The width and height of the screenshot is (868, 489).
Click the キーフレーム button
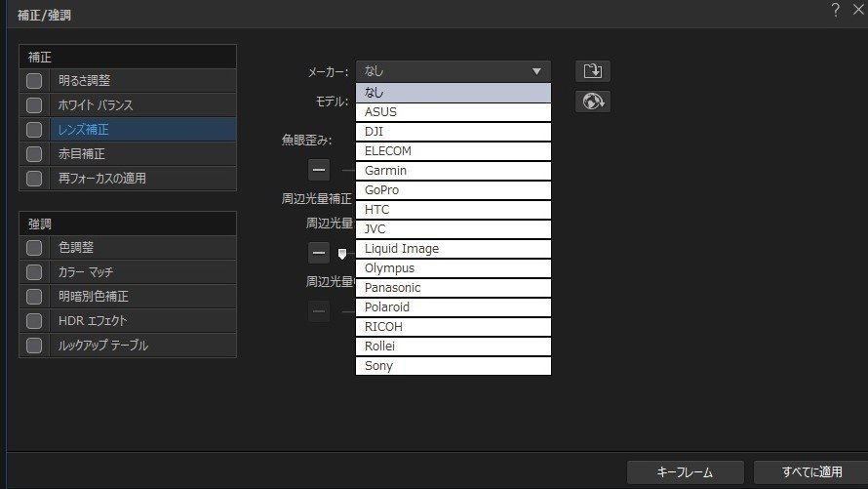686,472
